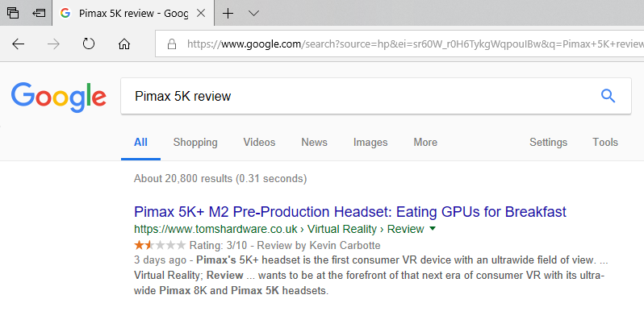Switch to the Videos results tab
Image resolution: width=644 pixels, height=324 pixels.
coord(259,143)
